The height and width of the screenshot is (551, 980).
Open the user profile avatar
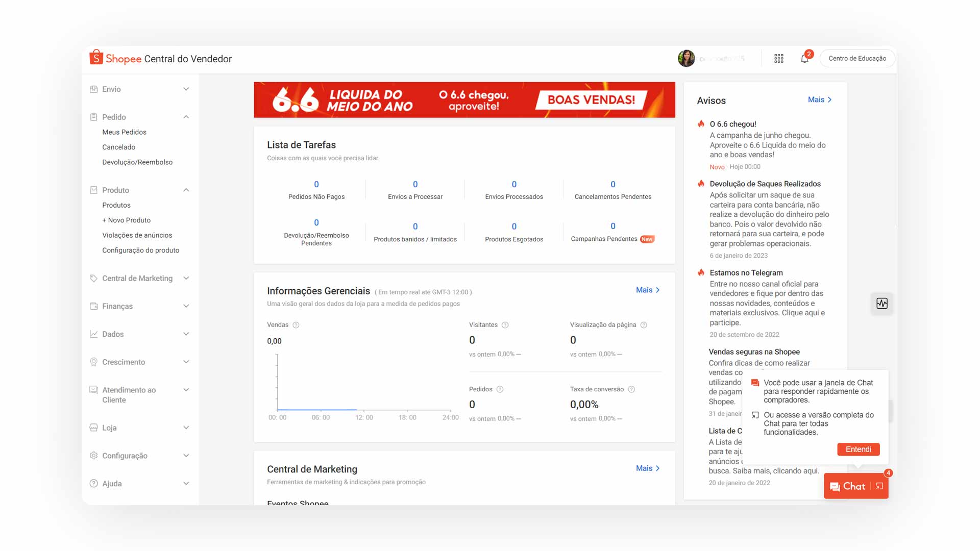point(686,59)
